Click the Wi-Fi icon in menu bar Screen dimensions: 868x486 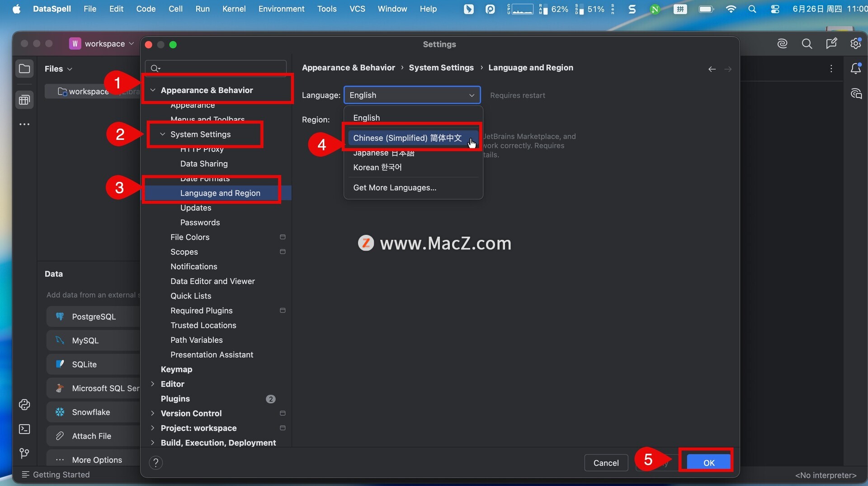(x=731, y=9)
